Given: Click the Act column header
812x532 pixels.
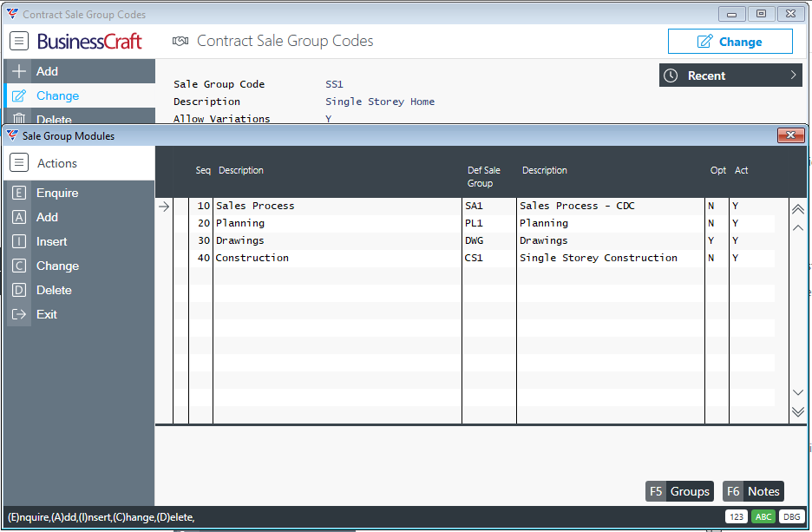Looking at the screenshot, I should tap(741, 170).
